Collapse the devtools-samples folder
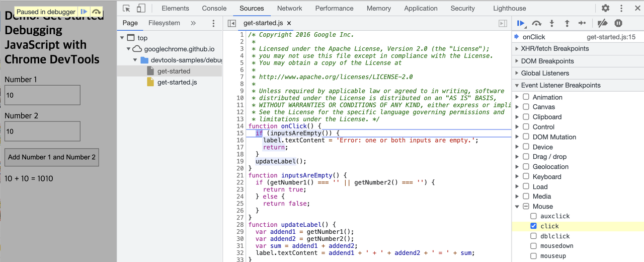This screenshot has width=644, height=262. 136,60
